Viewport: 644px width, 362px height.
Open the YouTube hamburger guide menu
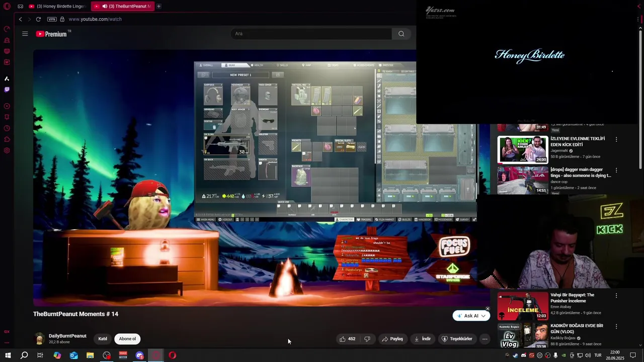[25, 34]
